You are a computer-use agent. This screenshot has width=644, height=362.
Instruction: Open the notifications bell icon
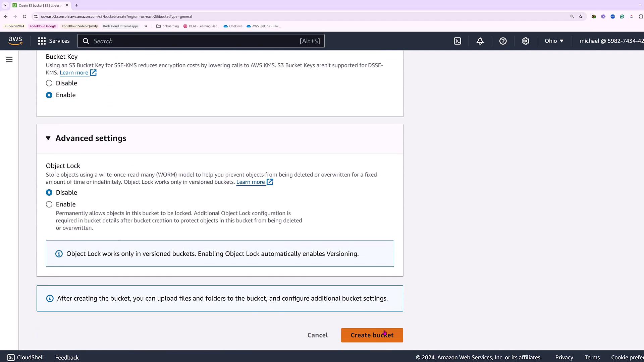(480, 41)
